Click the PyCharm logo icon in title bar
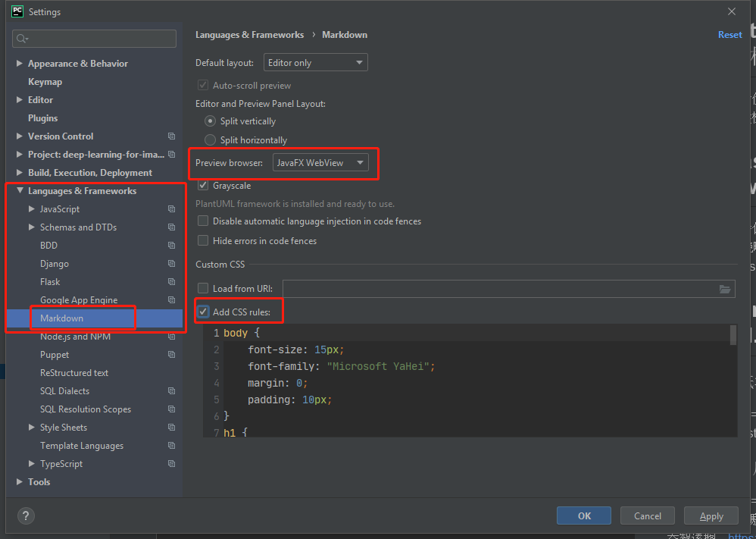 (x=18, y=11)
